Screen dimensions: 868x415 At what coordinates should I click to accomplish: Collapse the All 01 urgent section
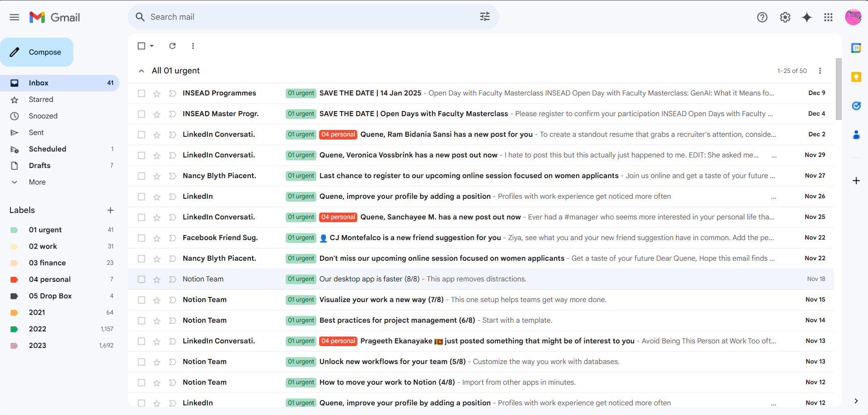click(x=142, y=71)
